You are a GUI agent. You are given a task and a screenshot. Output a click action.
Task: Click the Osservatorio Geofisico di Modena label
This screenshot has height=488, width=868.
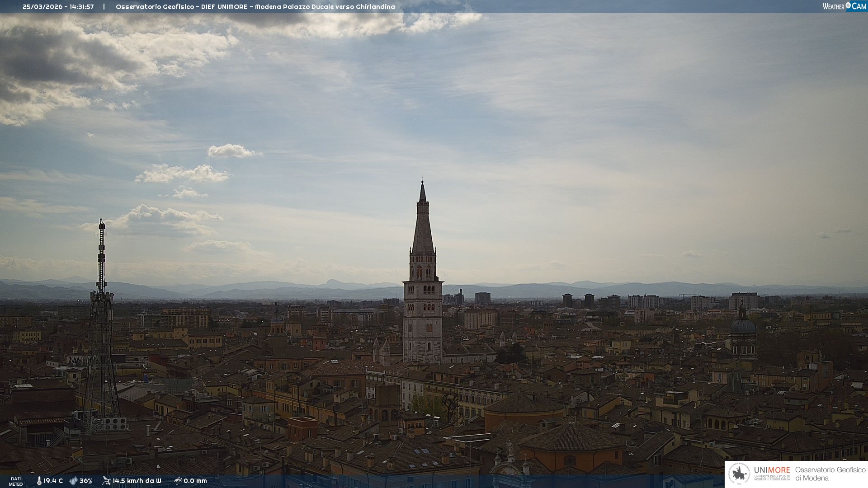[x=830, y=474]
